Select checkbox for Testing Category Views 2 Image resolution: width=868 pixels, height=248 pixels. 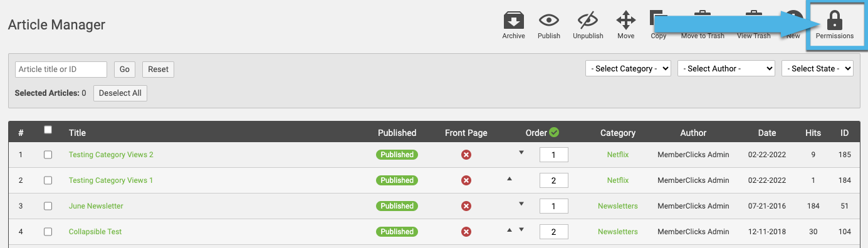tap(48, 155)
